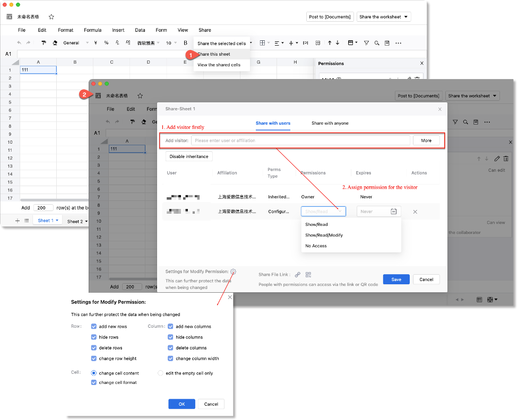
Task: Switch to the 'Share with anyone' tab
Action: coord(330,123)
